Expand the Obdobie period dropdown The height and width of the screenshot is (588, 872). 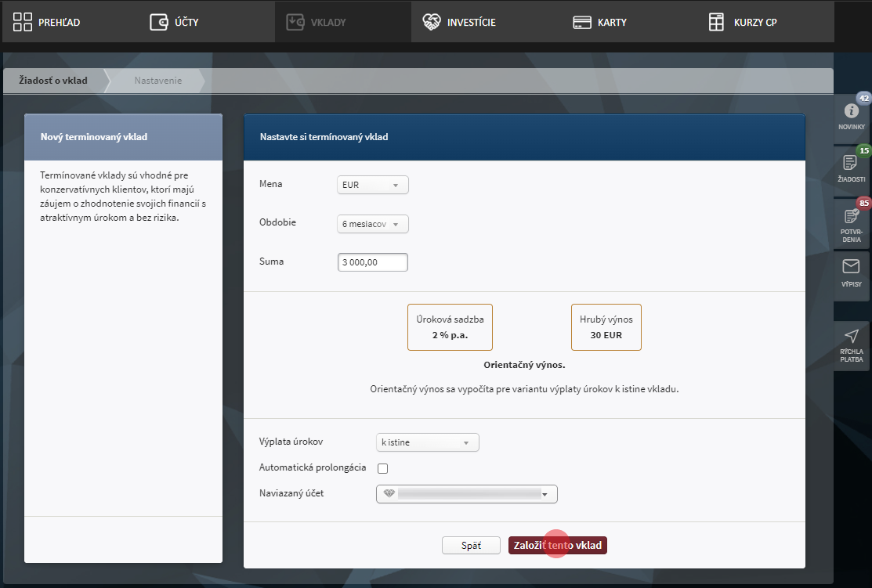click(x=372, y=225)
